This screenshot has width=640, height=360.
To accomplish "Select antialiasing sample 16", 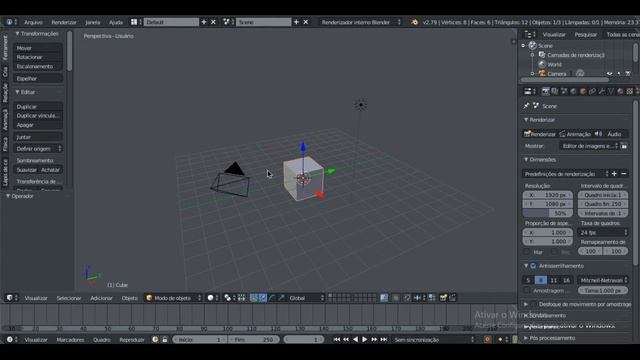I will tap(566, 280).
